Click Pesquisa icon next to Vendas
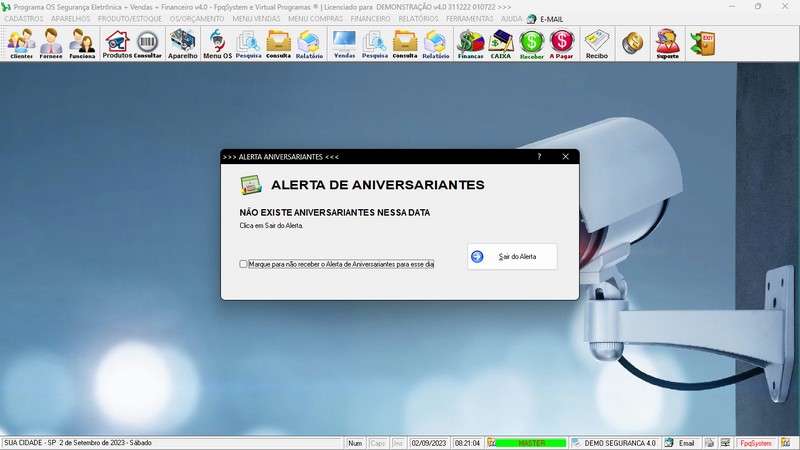This screenshot has height=450, width=800. 375,44
